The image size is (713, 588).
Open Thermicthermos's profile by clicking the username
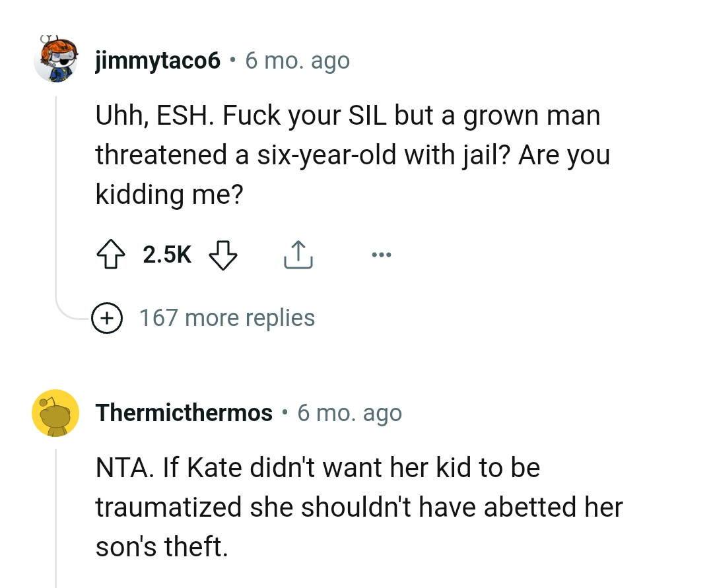pyautogui.click(x=184, y=412)
